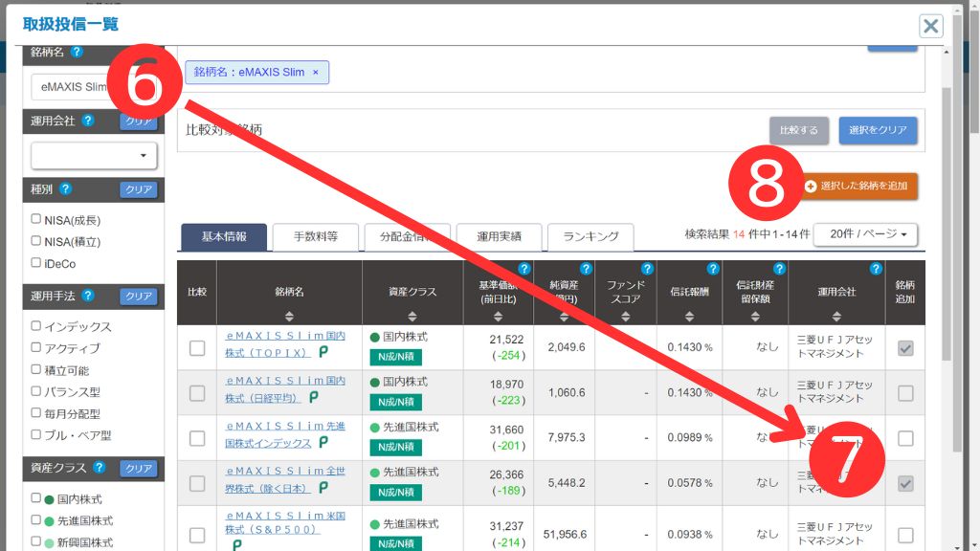Click P icon beside 国内株式（日経平均）

click(x=314, y=397)
